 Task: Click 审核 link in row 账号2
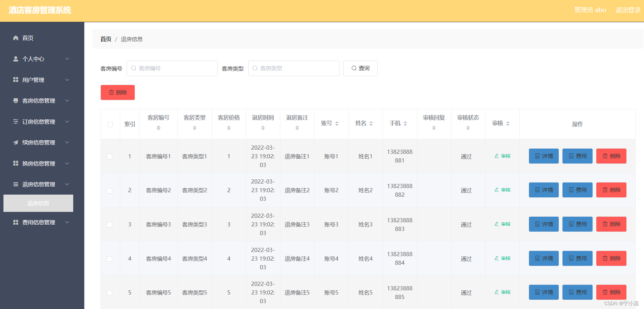pos(502,190)
